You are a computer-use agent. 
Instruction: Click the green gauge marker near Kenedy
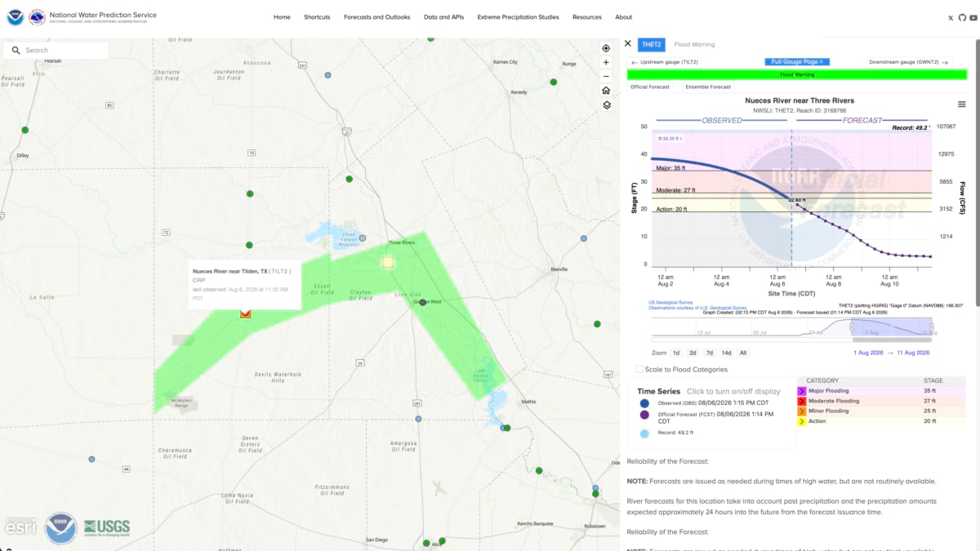pyautogui.click(x=554, y=82)
